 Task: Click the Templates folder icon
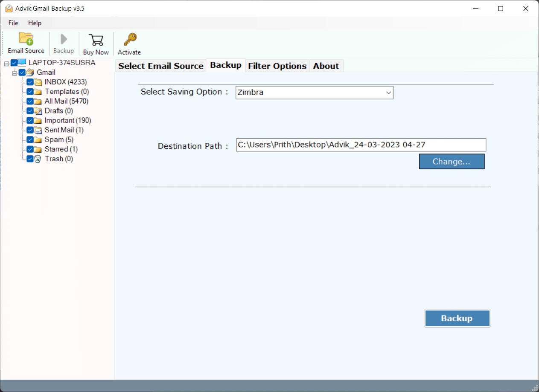[38, 92]
